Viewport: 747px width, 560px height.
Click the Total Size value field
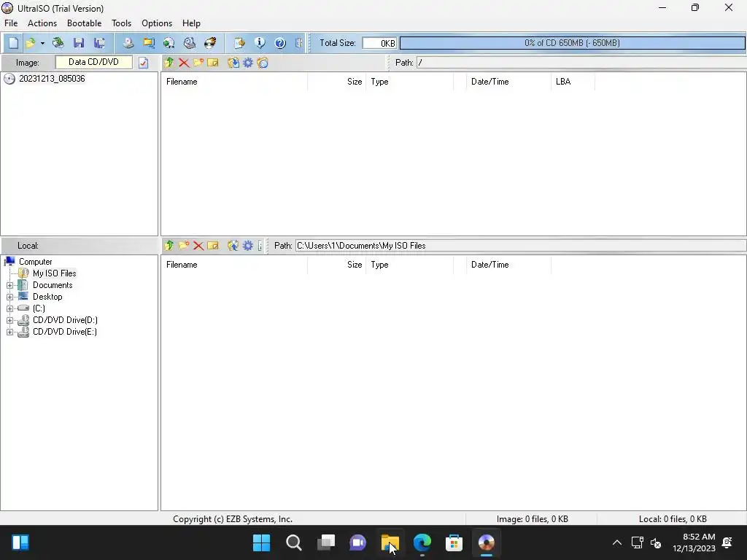tap(379, 43)
